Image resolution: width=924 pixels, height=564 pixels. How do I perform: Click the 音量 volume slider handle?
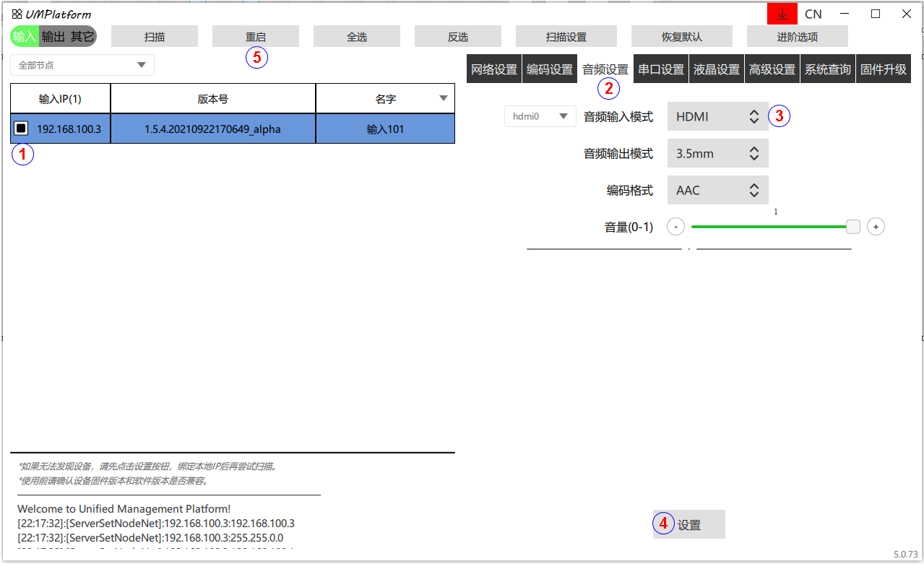point(853,227)
